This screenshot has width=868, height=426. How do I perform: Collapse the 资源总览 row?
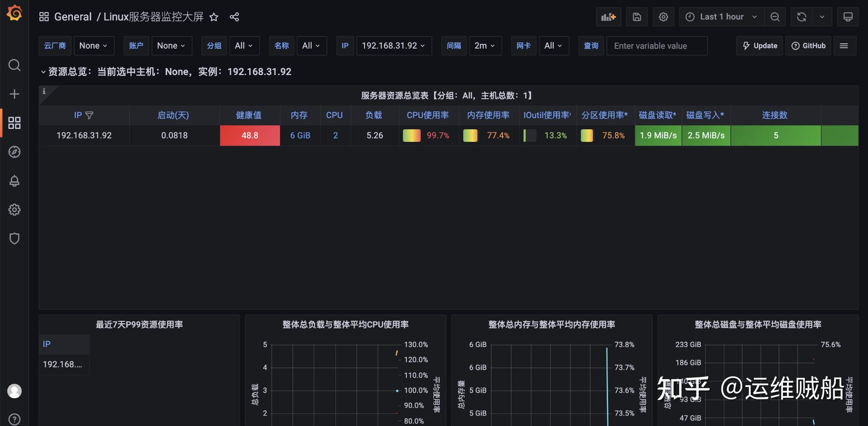click(x=166, y=72)
